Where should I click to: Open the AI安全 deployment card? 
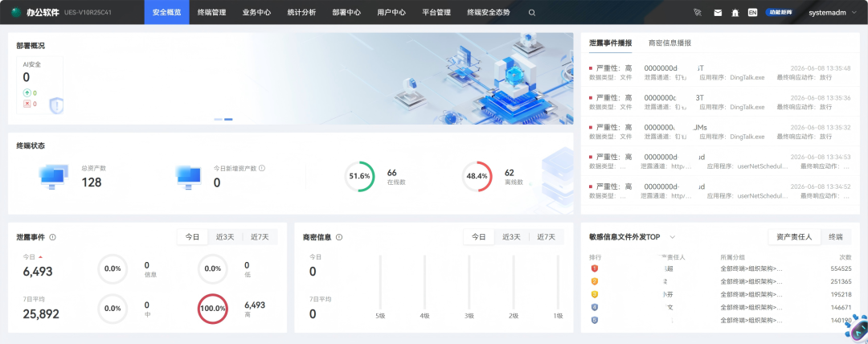click(40, 84)
